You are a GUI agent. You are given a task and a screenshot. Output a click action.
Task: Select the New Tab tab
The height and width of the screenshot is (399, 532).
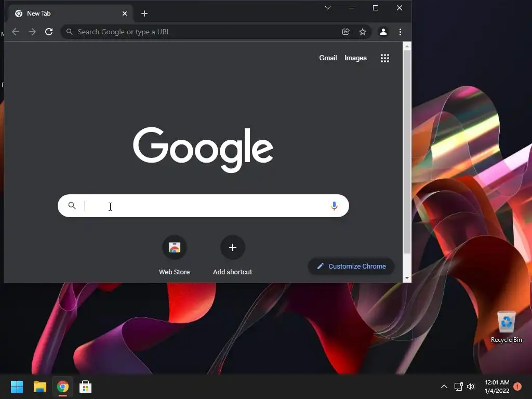[70, 14]
